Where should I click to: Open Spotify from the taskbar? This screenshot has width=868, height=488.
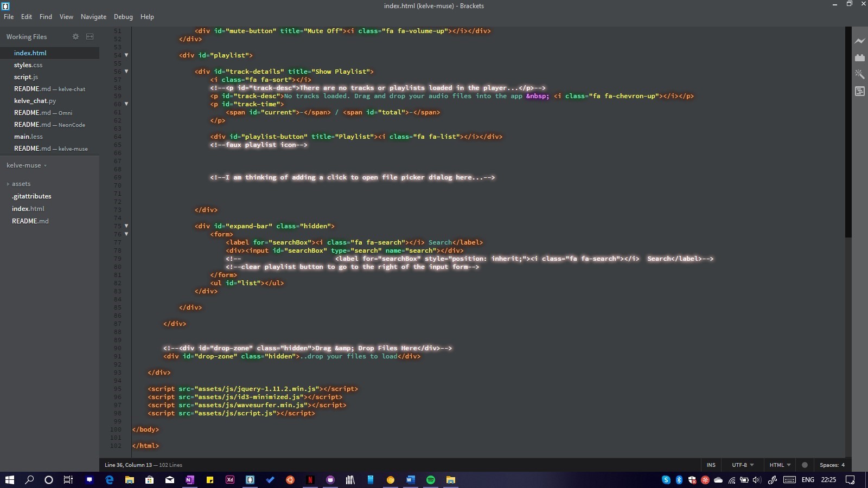point(431,480)
